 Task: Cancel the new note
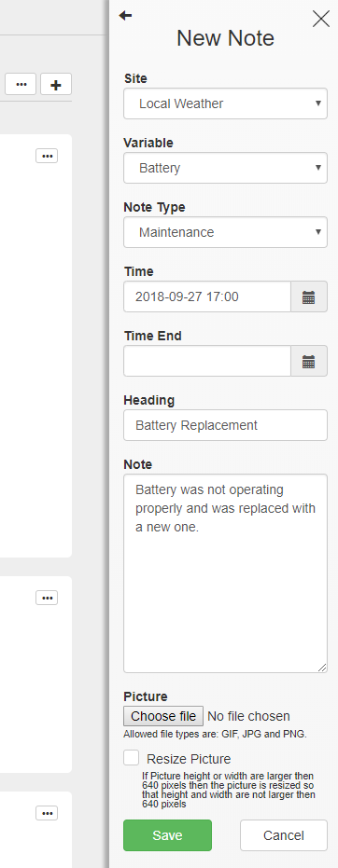(284, 835)
